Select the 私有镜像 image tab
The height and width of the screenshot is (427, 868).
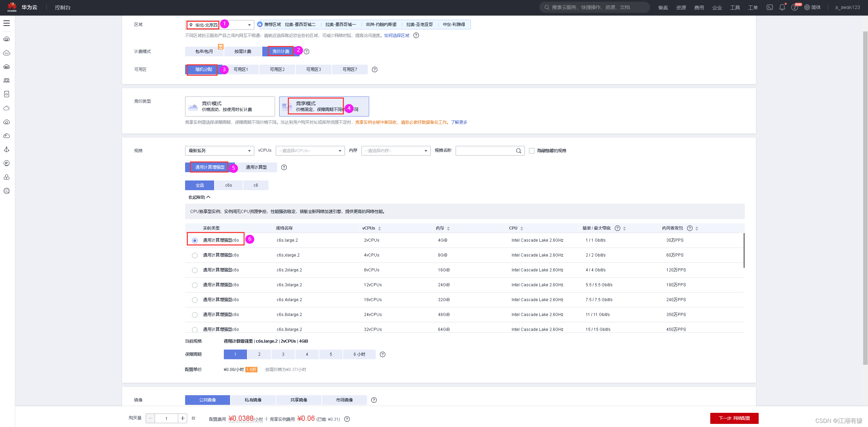coord(253,400)
